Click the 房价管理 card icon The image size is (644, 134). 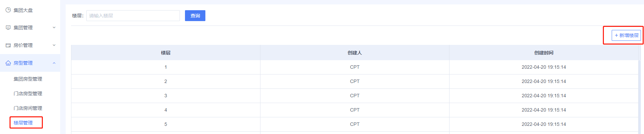tap(8, 45)
